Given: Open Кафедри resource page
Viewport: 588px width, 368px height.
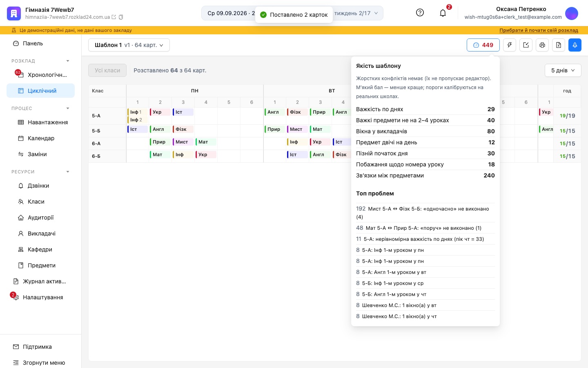Looking at the screenshot, I should click(x=40, y=249).
